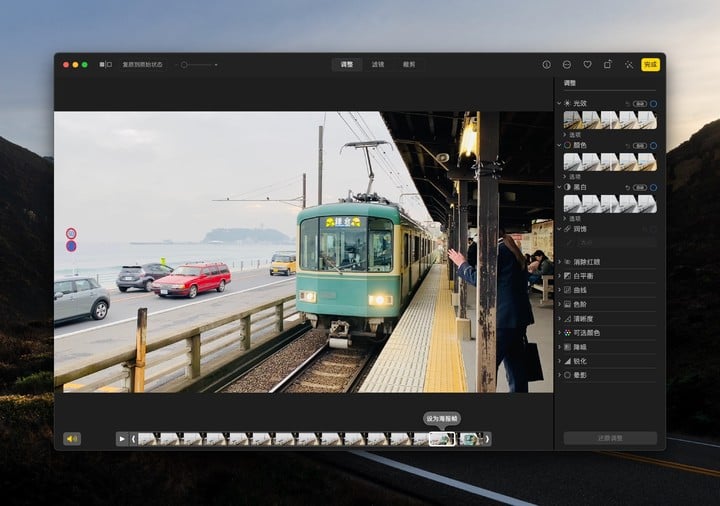Viewport: 720px width, 506px height.
Task: Click the before/after compare view icon
Action: pyautogui.click(x=105, y=64)
